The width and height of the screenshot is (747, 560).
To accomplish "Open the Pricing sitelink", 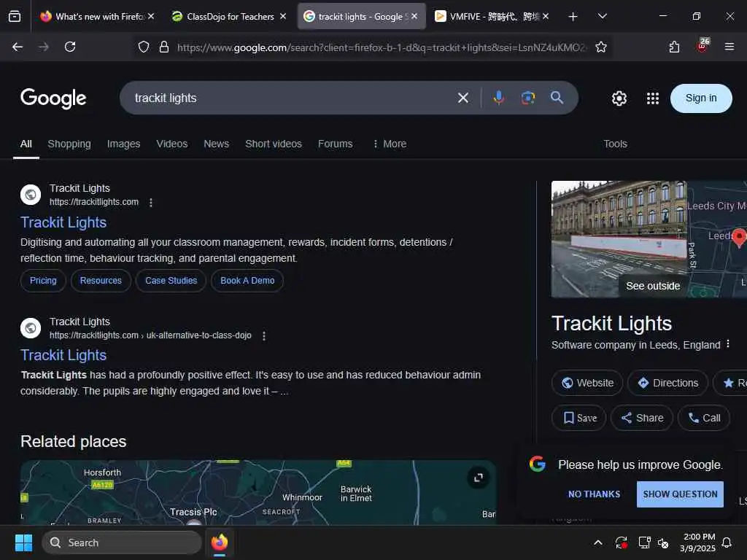I will (x=43, y=281).
